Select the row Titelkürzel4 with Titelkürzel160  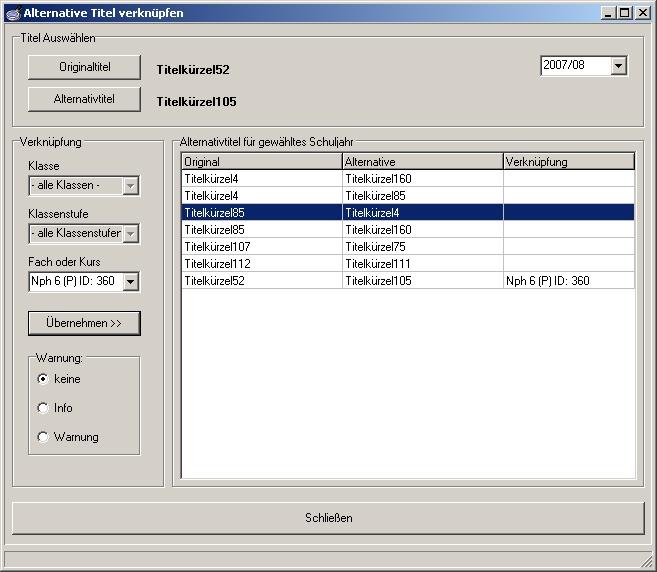(407, 179)
